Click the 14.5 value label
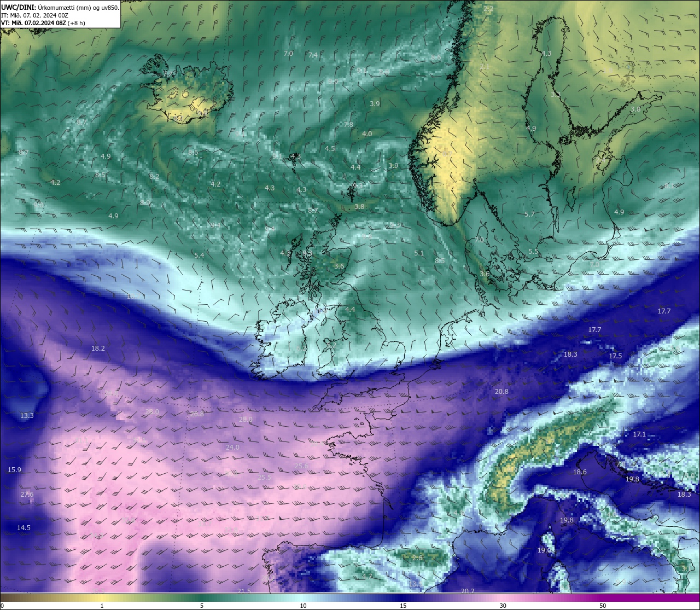This screenshot has height=610, width=700. [24, 528]
